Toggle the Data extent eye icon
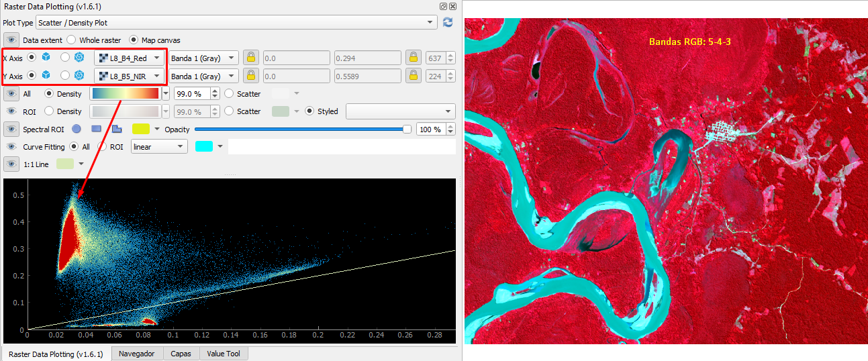This screenshot has height=361, width=868. (11, 40)
